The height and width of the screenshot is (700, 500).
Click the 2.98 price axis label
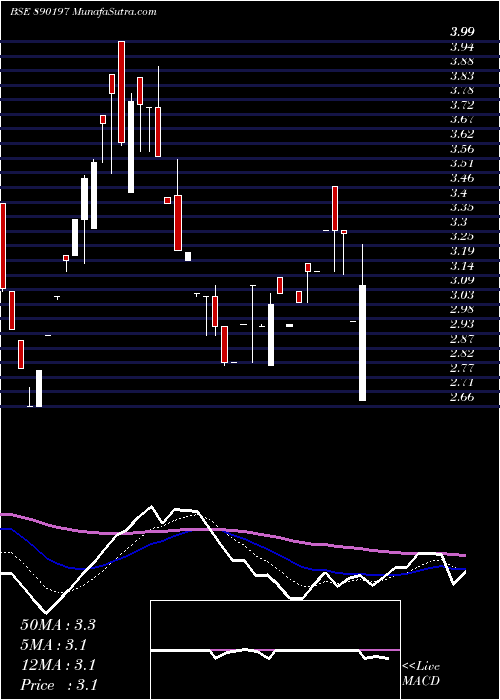(462, 309)
